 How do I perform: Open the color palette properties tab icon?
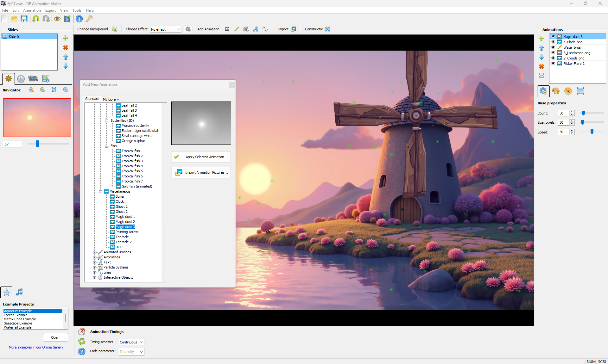(x=555, y=91)
